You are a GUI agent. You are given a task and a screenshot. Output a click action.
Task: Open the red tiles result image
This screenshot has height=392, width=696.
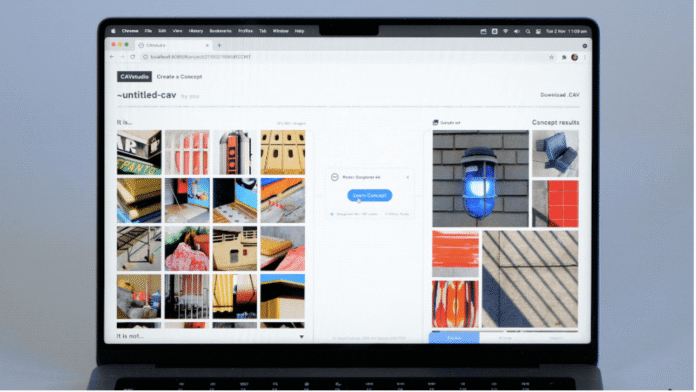coord(555,204)
